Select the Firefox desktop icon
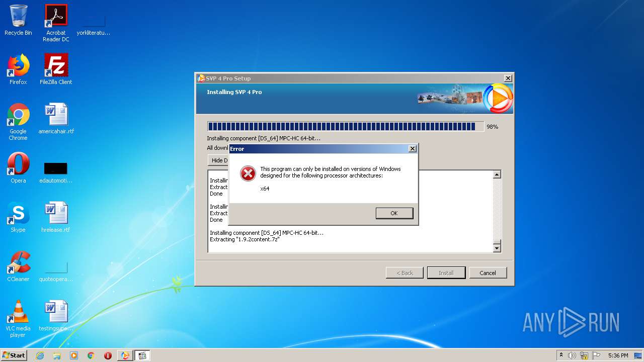 click(18, 69)
